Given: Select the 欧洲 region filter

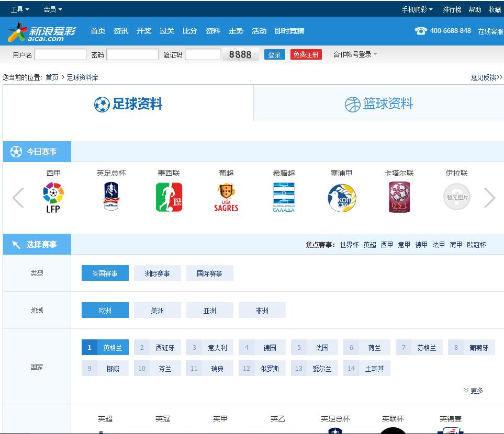Looking at the screenshot, I should [x=105, y=310].
